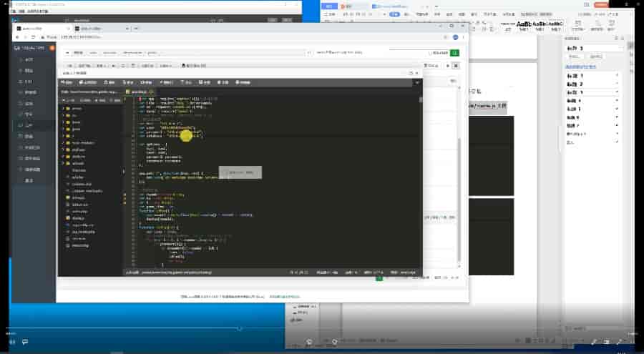Open the dropdown arrow beside 标题 1 style
Screen dimensions: 644x354
[616, 75]
